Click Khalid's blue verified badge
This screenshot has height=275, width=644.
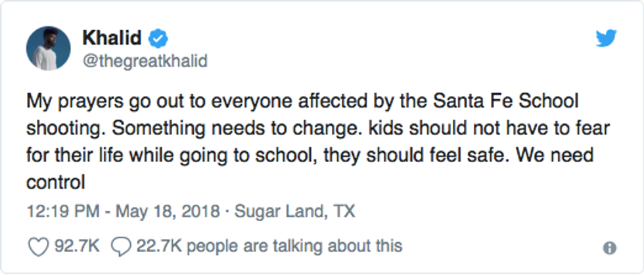tap(156, 39)
